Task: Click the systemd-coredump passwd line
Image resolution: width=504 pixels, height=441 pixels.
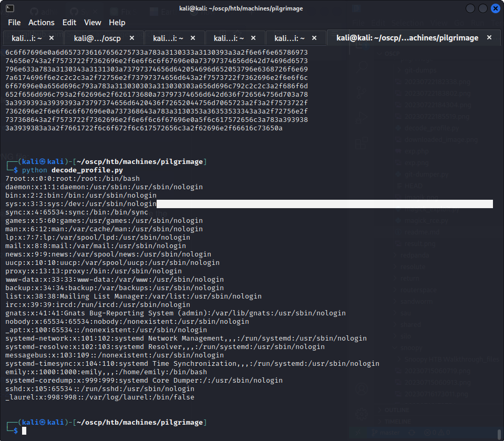Action: click(x=144, y=380)
